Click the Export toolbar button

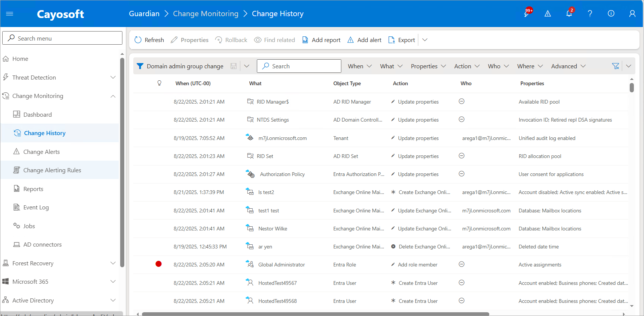click(401, 40)
